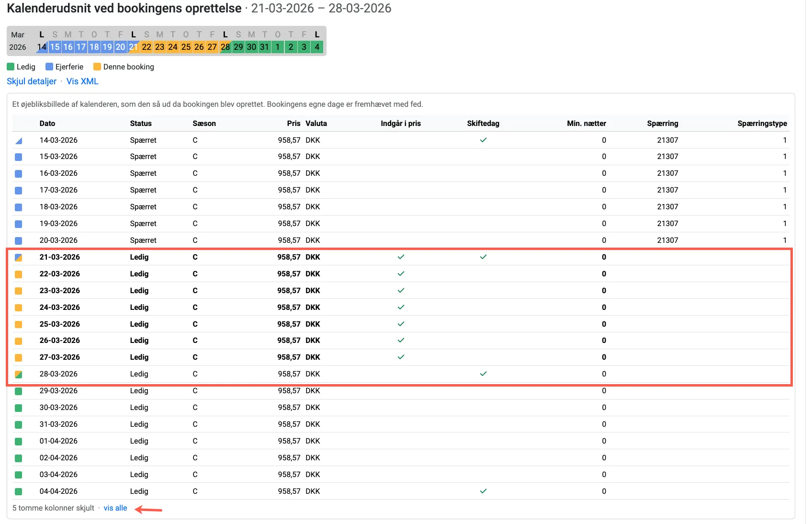Click the orange icon for 22-03-2026
The width and height of the screenshot is (812, 524).
click(19, 274)
